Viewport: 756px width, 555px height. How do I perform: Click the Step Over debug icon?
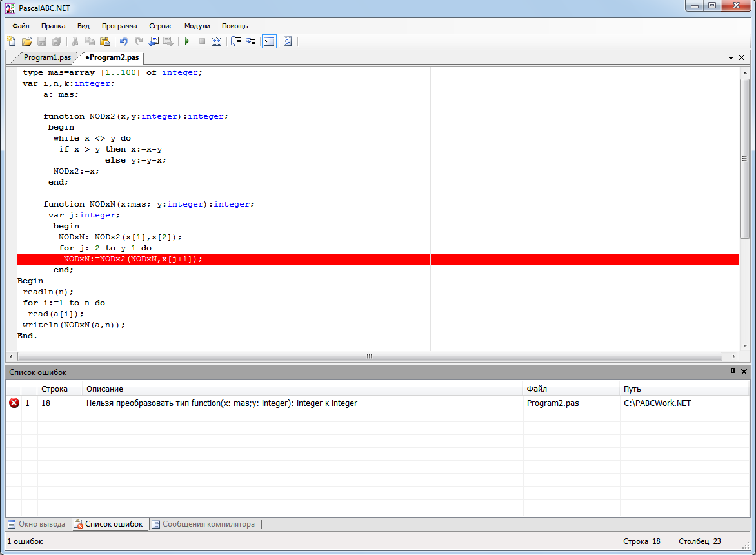click(236, 41)
